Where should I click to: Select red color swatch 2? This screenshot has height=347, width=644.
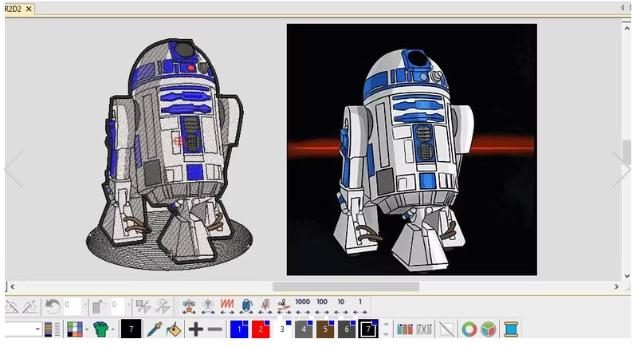[x=261, y=329]
